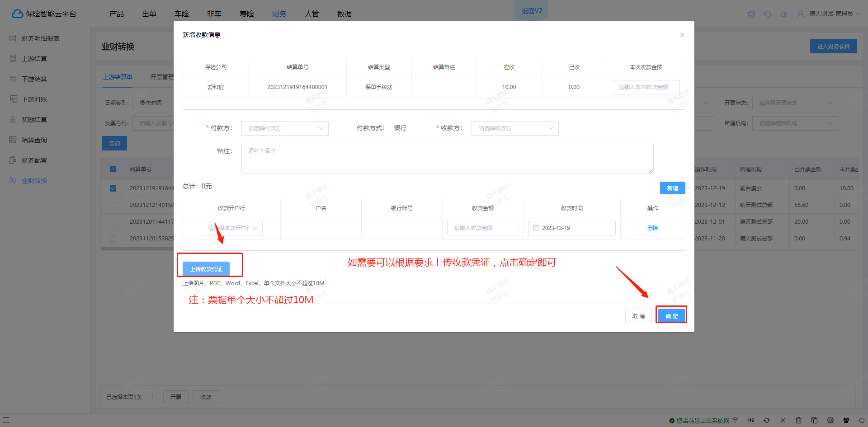Screen dimensions: 868x427
Task: Open 人管 top menu
Action: tap(312, 14)
